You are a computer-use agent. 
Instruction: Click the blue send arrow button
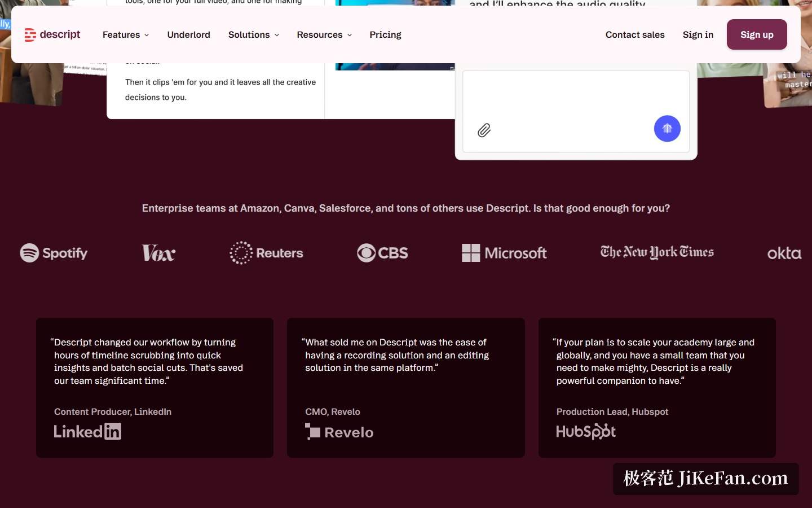(x=667, y=129)
